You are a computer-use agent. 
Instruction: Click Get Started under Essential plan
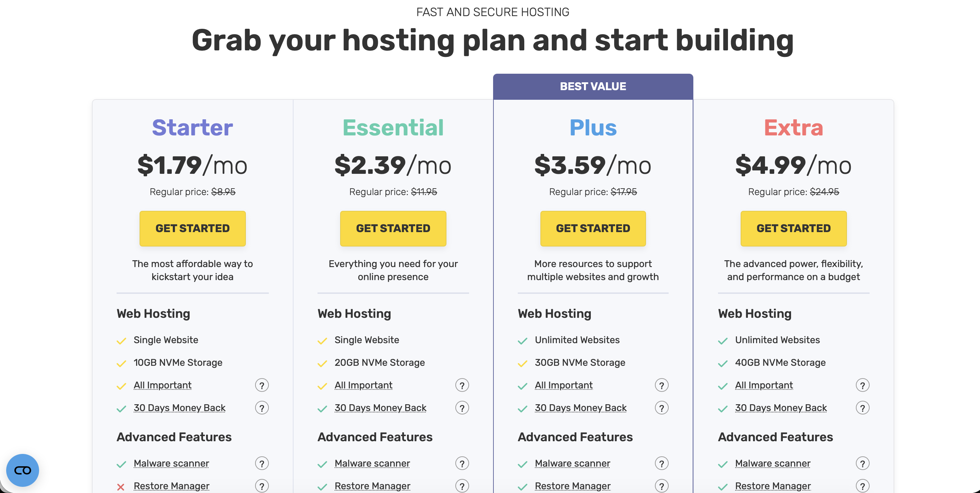click(393, 228)
